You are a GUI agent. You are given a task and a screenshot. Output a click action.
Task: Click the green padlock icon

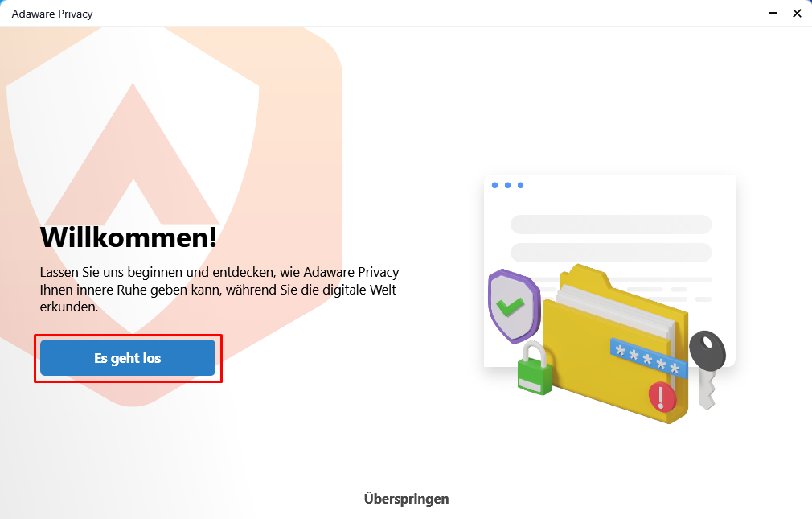pos(535,369)
